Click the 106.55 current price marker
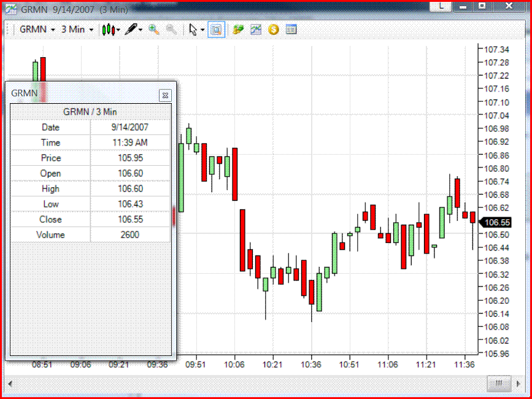 click(x=495, y=223)
